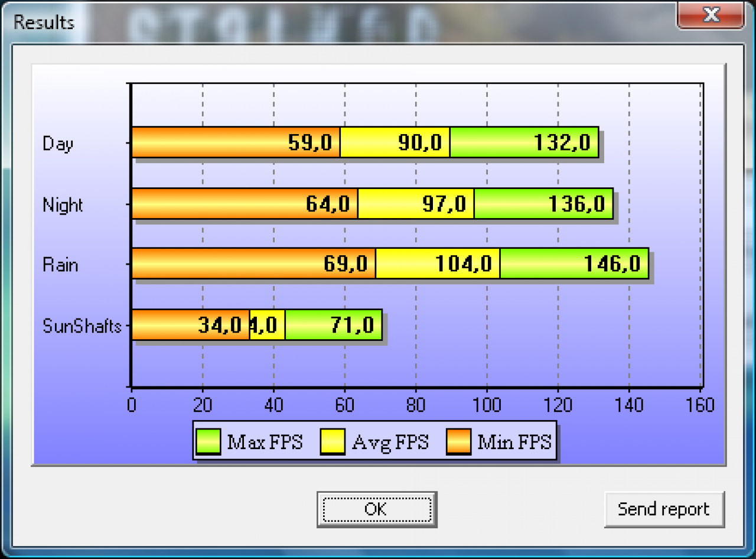Click the orange Min FPS legend swatch
This screenshot has height=559, width=756.
tap(458, 441)
